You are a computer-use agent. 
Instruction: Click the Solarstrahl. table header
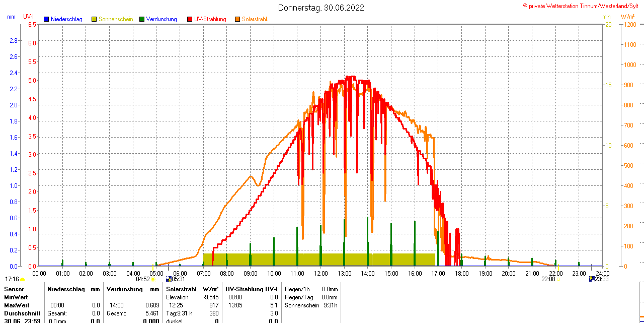(x=182, y=289)
